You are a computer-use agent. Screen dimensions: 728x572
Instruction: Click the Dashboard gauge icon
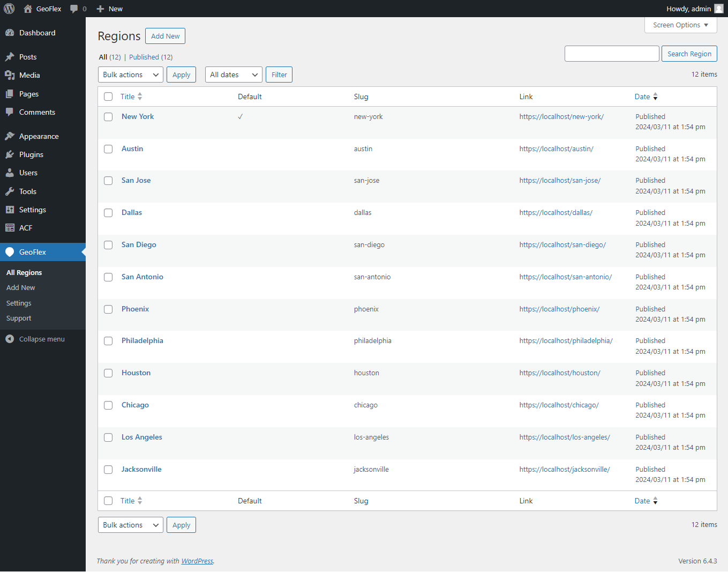point(10,33)
